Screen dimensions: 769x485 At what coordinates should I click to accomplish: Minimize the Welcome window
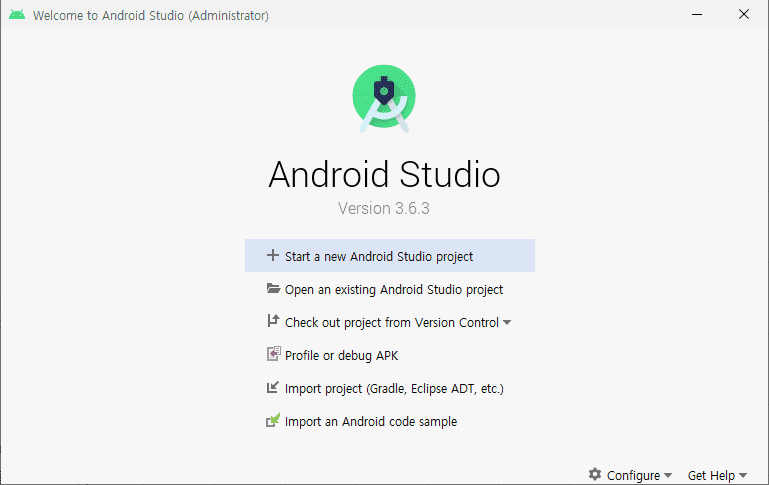(x=697, y=15)
